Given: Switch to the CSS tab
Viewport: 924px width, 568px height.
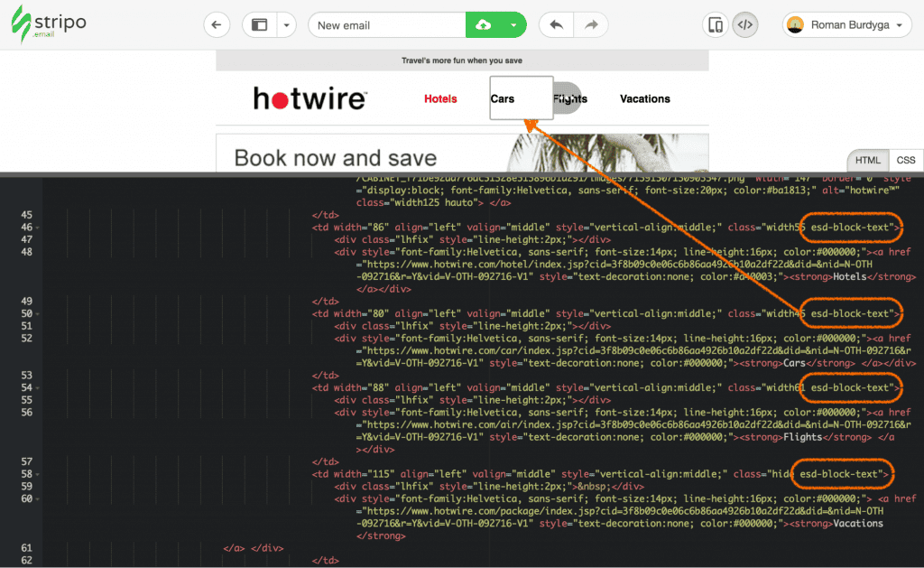Looking at the screenshot, I should (905, 160).
